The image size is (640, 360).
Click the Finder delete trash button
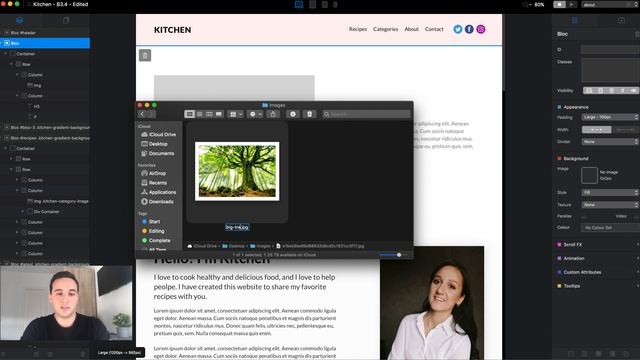309,114
